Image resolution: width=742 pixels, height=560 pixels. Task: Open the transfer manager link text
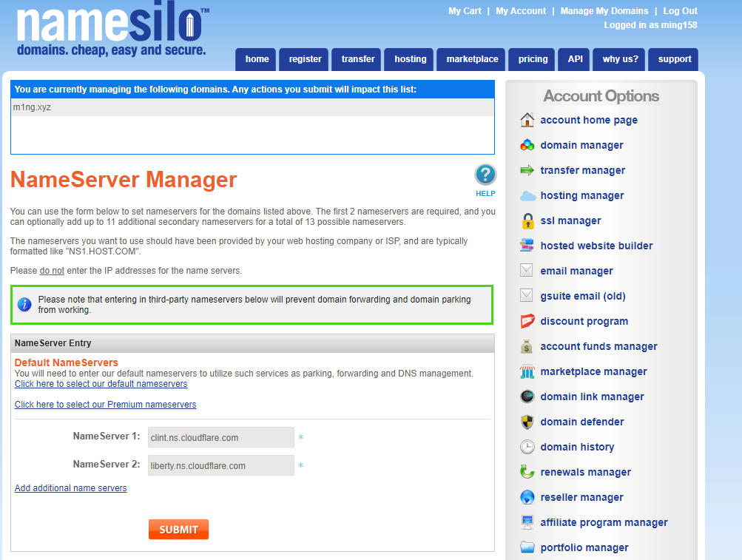(x=582, y=170)
